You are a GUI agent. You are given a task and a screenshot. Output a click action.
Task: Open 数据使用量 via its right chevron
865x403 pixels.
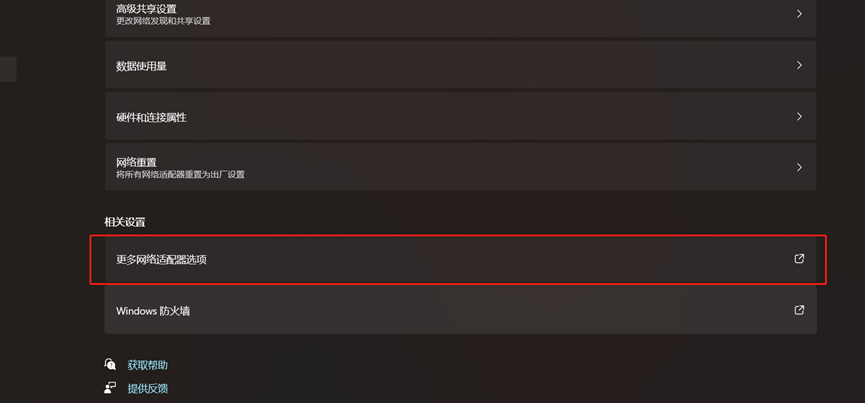pos(799,65)
